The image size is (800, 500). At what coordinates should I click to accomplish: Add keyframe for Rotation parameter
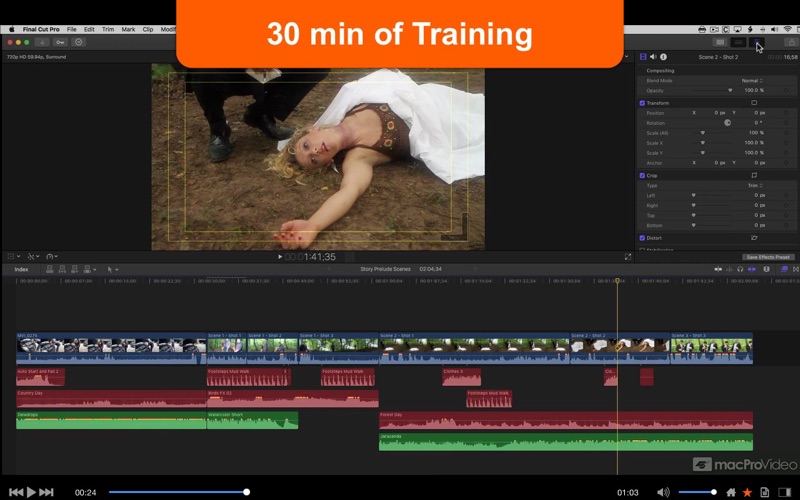point(786,123)
